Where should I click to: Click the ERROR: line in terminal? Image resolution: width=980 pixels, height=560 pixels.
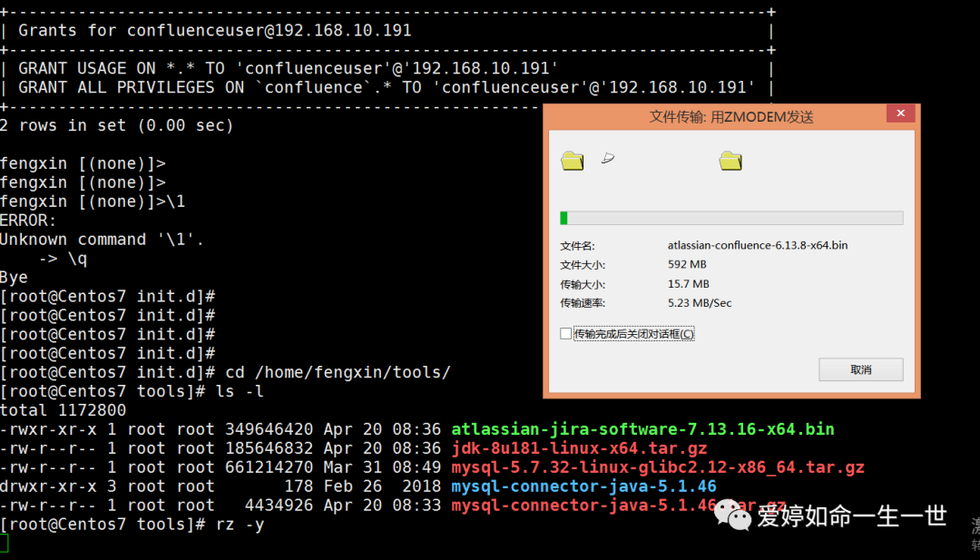28,221
